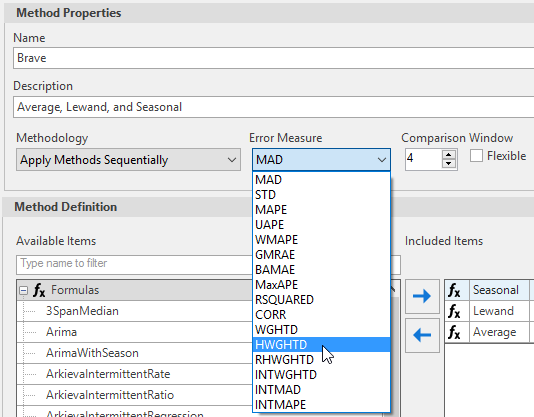This screenshot has width=534, height=417.
Task: Add selected item using right arrow button
Action: (x=422, y=296)
